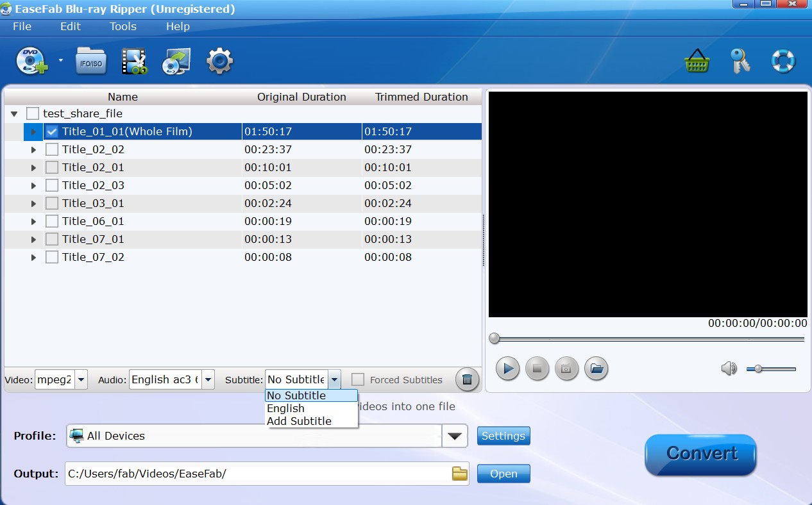Collapse the test_share_file tree entry

click(x=14, y=113)
